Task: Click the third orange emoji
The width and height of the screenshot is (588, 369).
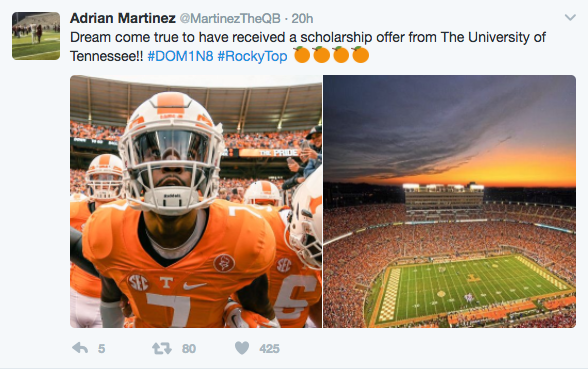Action: coord(341,55)
